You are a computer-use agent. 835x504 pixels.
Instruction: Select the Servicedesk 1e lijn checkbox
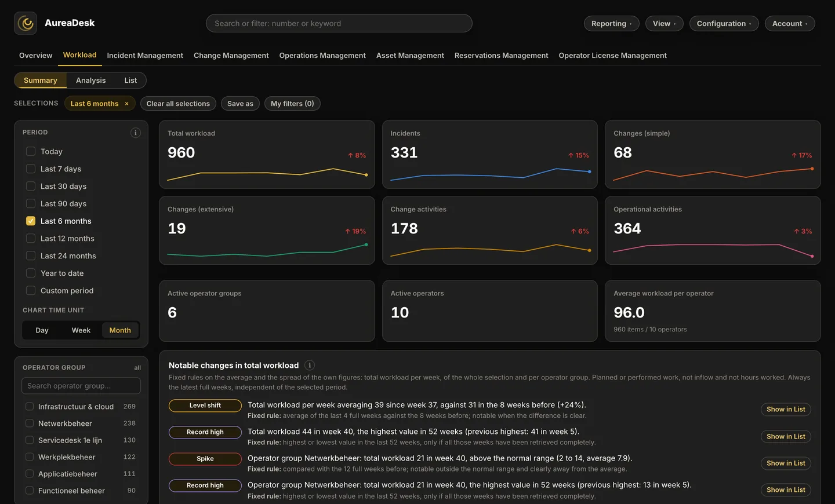click(30, 440)
